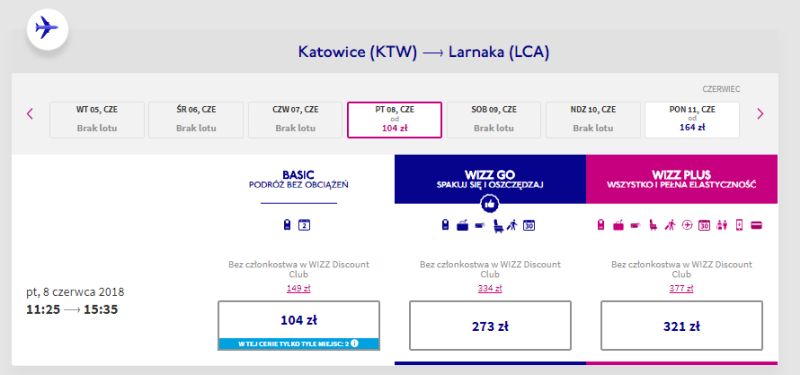Click the WIZZ GO fare header
The width and height of the screenshot is (800, 375).
[490, 179]
